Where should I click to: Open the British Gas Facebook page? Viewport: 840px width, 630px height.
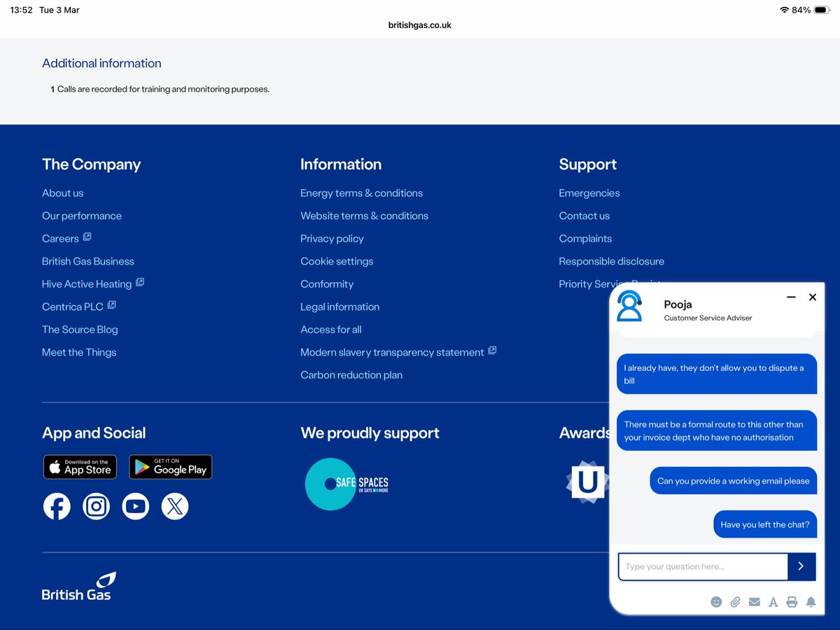(57, 506)
